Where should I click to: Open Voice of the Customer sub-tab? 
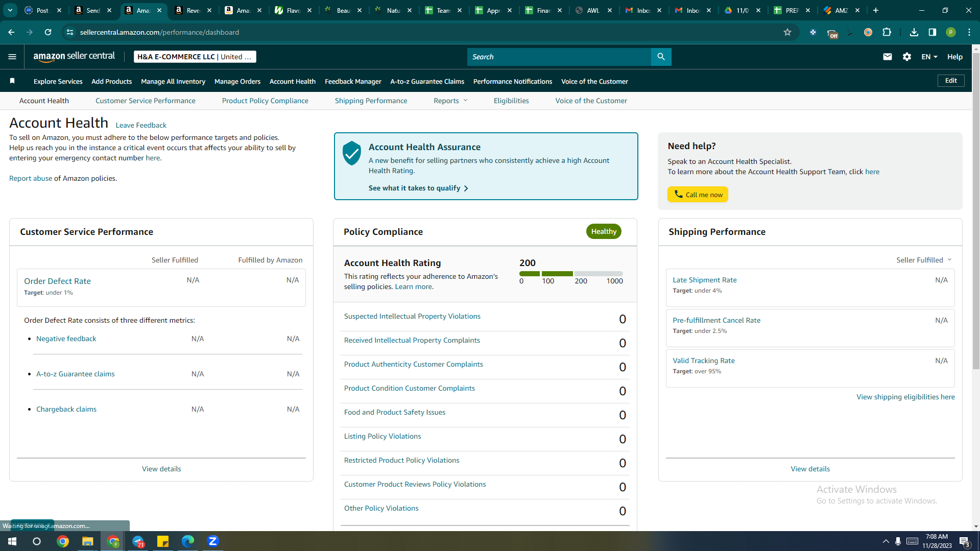pyautogui.click(x=591, y=101)
